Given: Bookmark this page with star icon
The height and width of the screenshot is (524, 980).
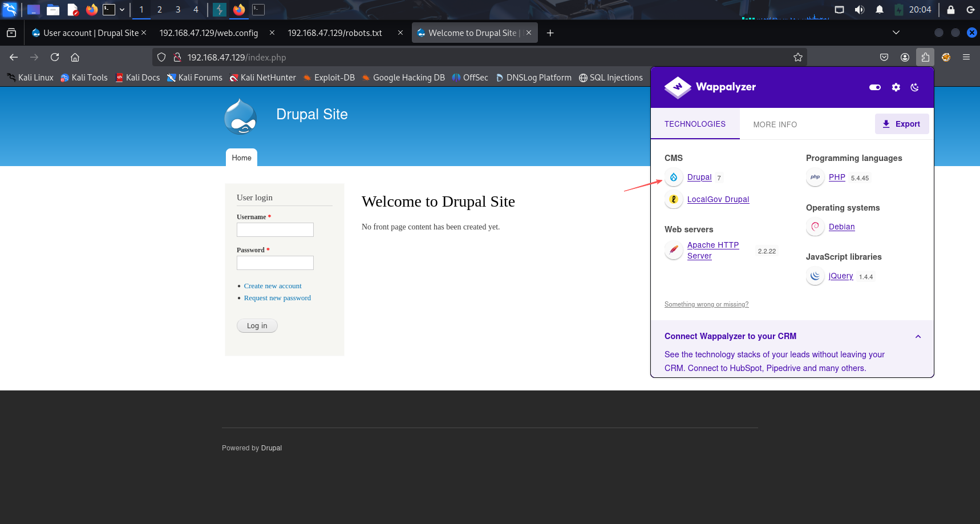Looking at the screenshot, I should pyautogui.click(x=797, y=57).
